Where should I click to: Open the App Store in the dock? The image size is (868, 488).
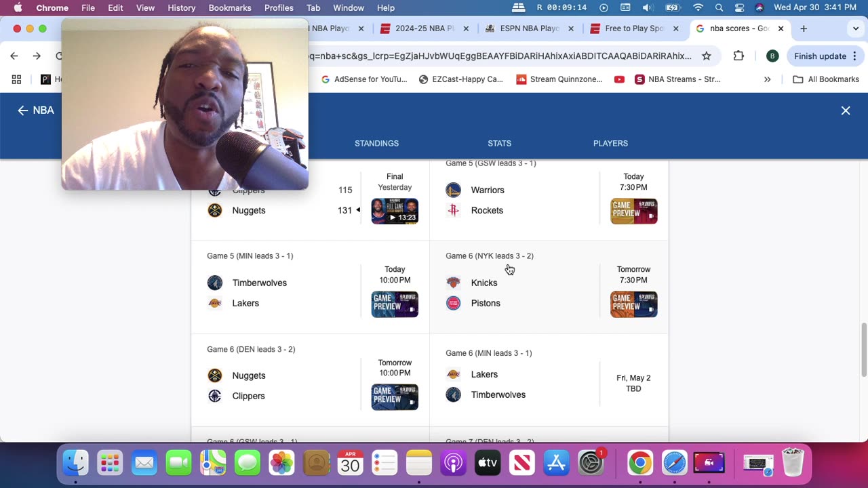tap(556, 463)
